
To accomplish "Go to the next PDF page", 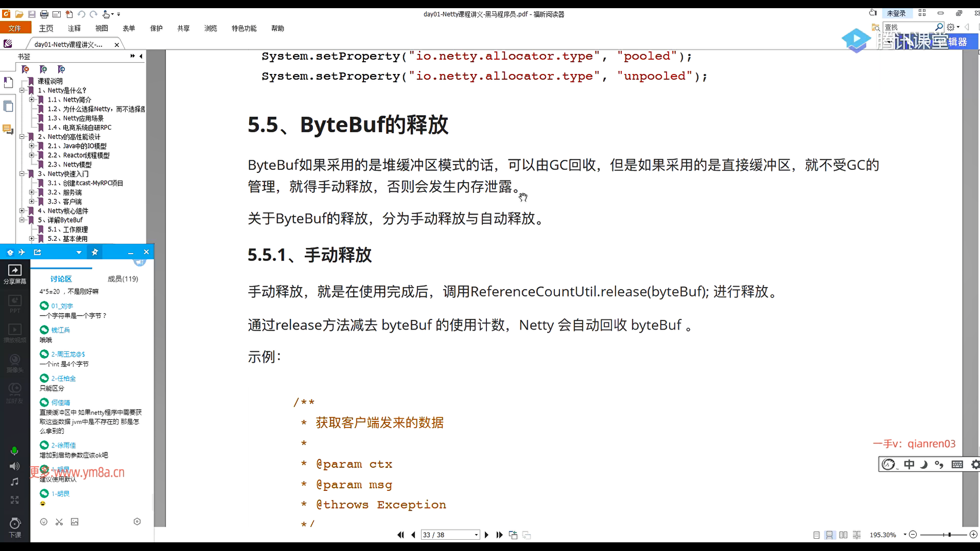I will pos(486,535).
